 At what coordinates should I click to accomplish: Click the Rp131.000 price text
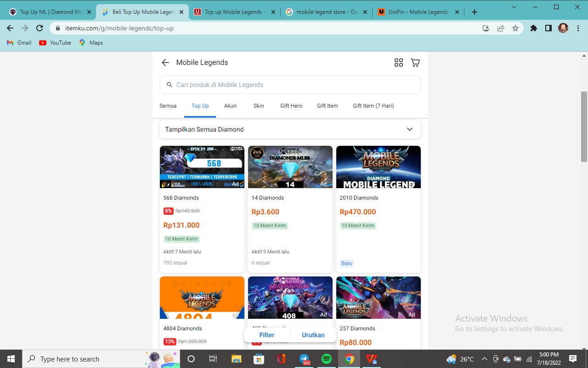point(181,225)
